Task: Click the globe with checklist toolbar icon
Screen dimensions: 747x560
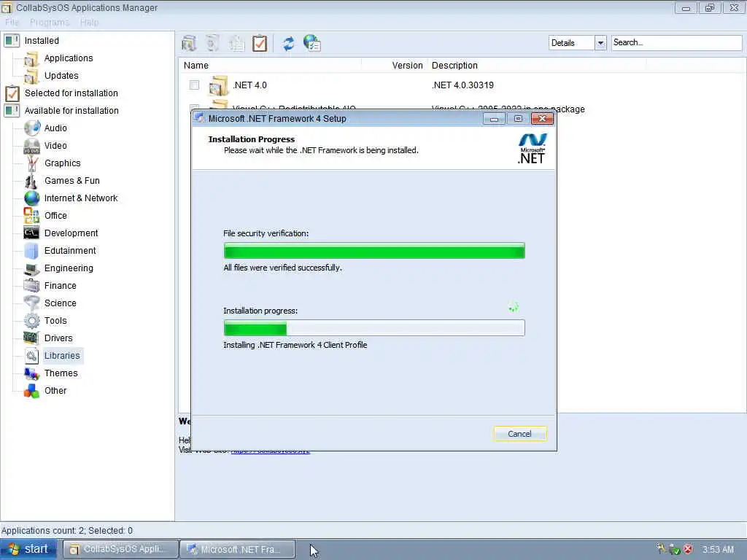Action: click(312, 43)
